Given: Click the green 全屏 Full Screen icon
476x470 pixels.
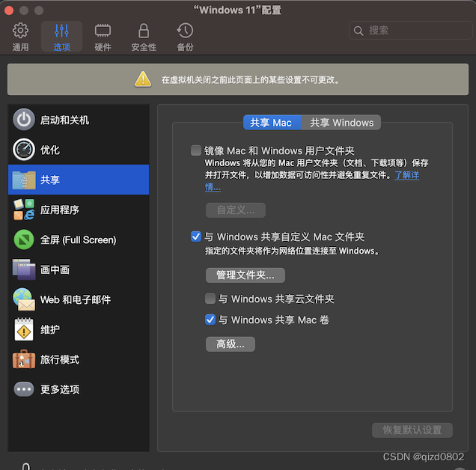Looking at the screenshot, I should 24,239.
